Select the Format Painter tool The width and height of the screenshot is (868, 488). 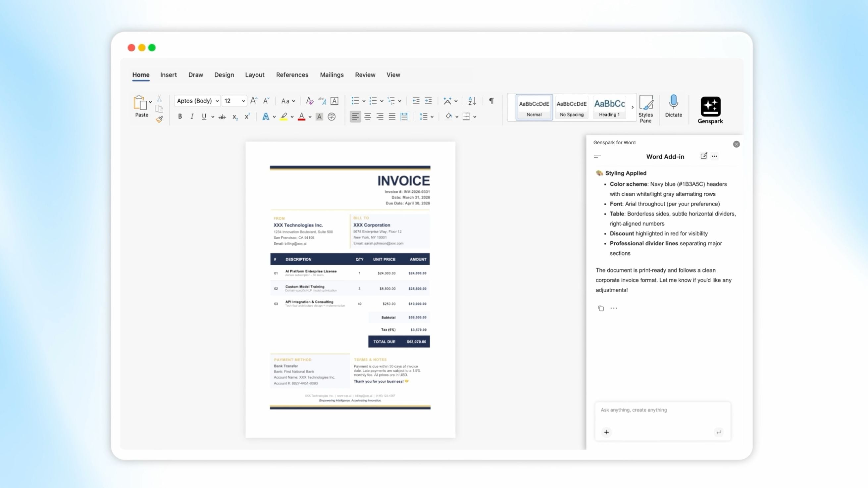tap(159, 119)
